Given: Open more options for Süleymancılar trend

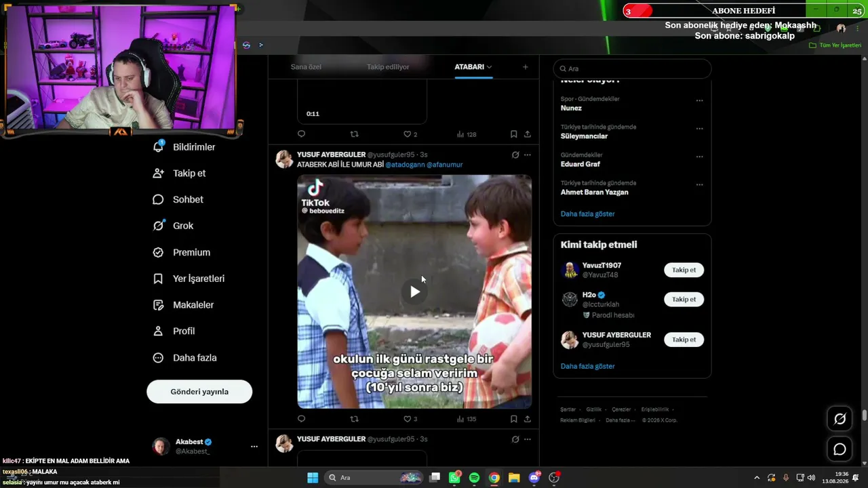Looking at the screenshot, I should click(x=699, y=128).
